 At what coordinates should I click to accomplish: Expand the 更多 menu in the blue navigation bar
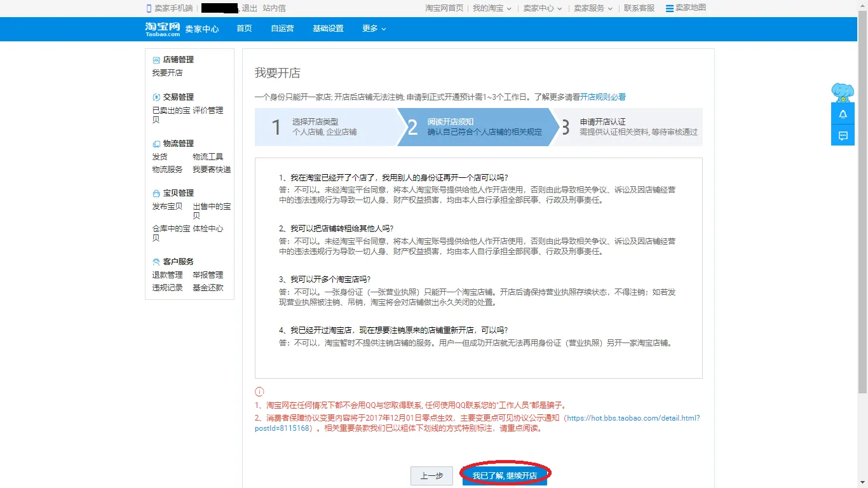374,29
